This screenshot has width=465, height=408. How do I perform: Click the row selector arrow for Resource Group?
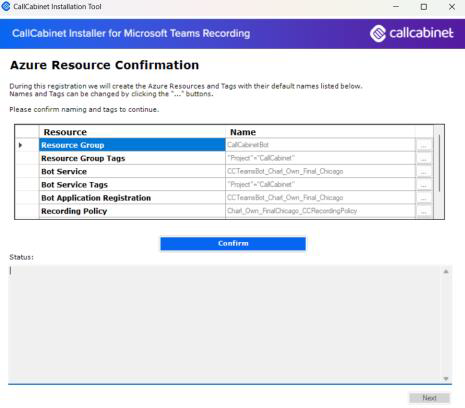(x=20, y=145)
